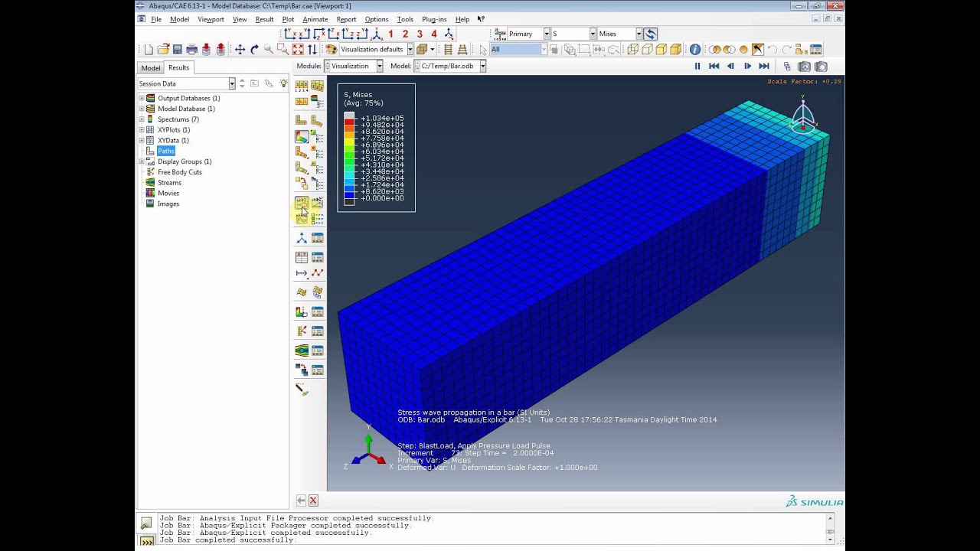Select the Box Zoom tool
This screenshot has width=980, height=551.
pyautogui.click(x=283, y=50)
